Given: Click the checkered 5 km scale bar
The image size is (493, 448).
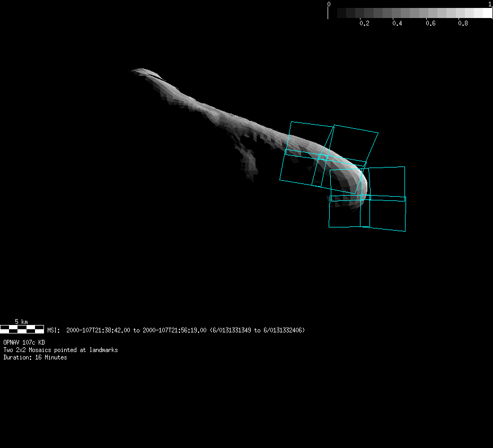Looking at the screenshot, I should click(22, 329).
